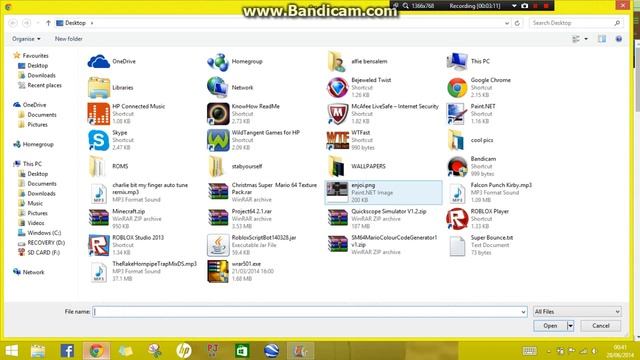Image resolution: width=640 pixels, height=360 pixels.
Task: Open the Libraries folder icon
Action: pyautogui.click(x=99, y=88)
